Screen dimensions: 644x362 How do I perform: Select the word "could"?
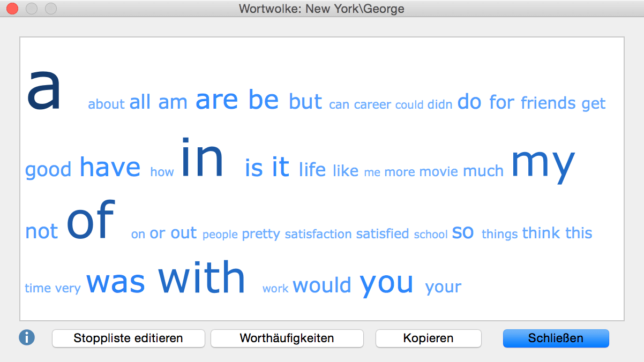tap(409, 104)
